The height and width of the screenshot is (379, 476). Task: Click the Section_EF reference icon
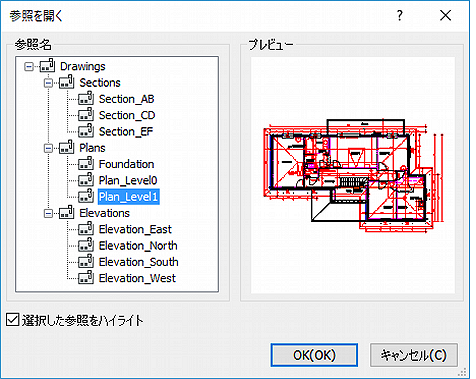(86, 131)
